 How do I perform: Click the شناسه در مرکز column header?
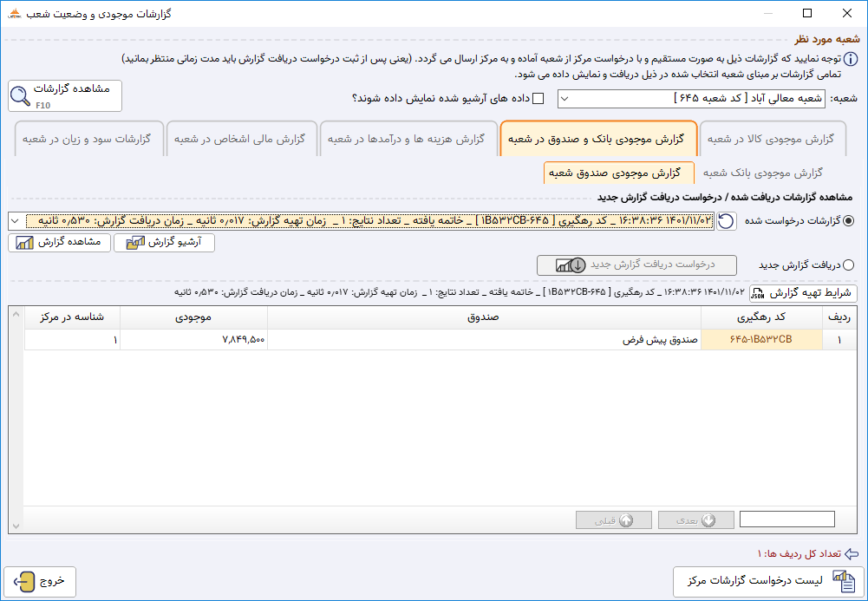[73, 317]
